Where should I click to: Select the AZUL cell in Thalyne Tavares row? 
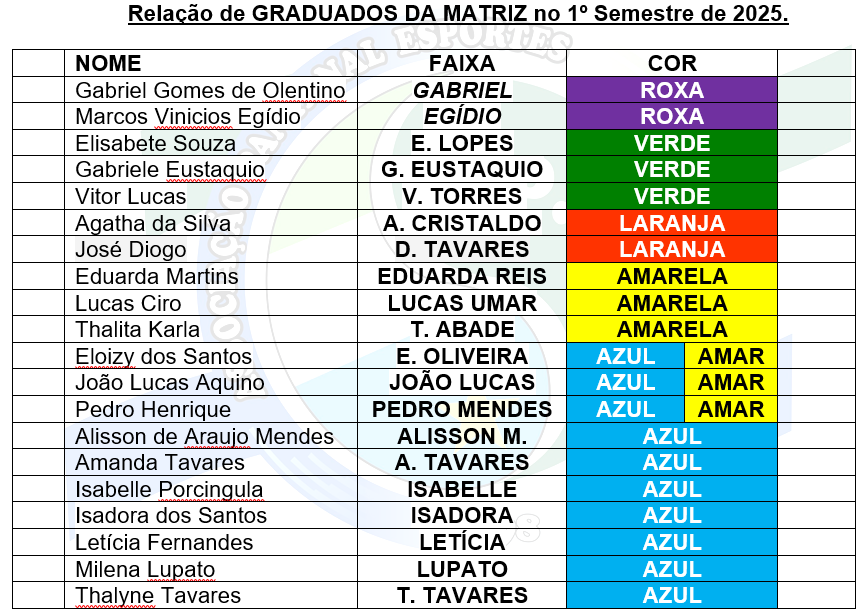click(x=672, y=596)
